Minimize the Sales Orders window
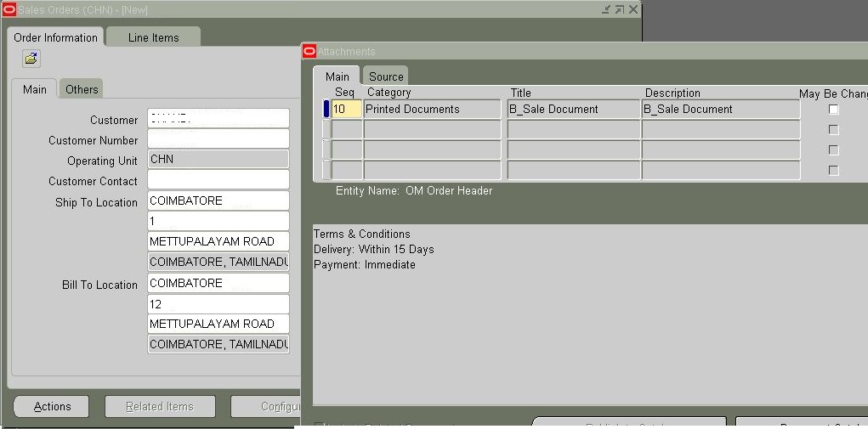 pyautogui.click(x=606, y=9)
